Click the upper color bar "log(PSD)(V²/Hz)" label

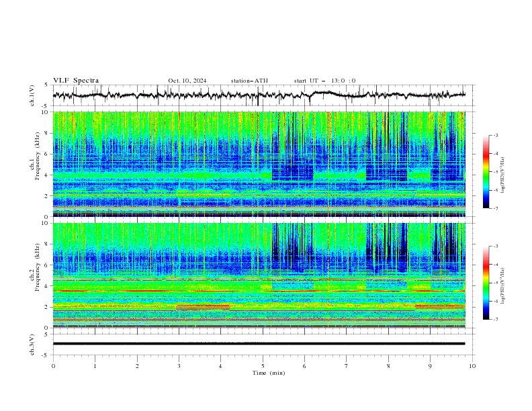[x=503, y=175]
